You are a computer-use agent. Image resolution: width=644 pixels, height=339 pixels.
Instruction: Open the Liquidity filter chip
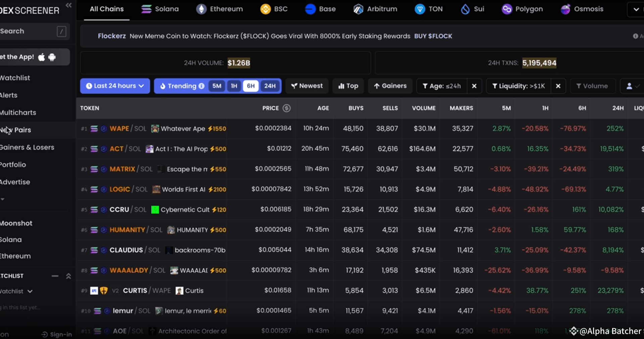click(519, 86)
